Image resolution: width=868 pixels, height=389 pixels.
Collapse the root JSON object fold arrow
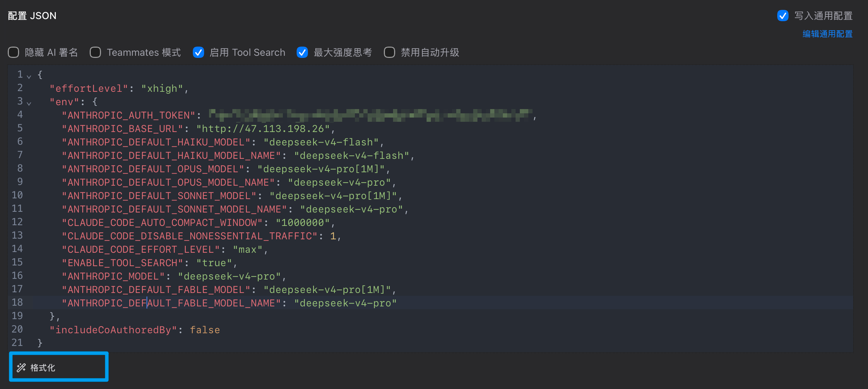pos(29,76)
